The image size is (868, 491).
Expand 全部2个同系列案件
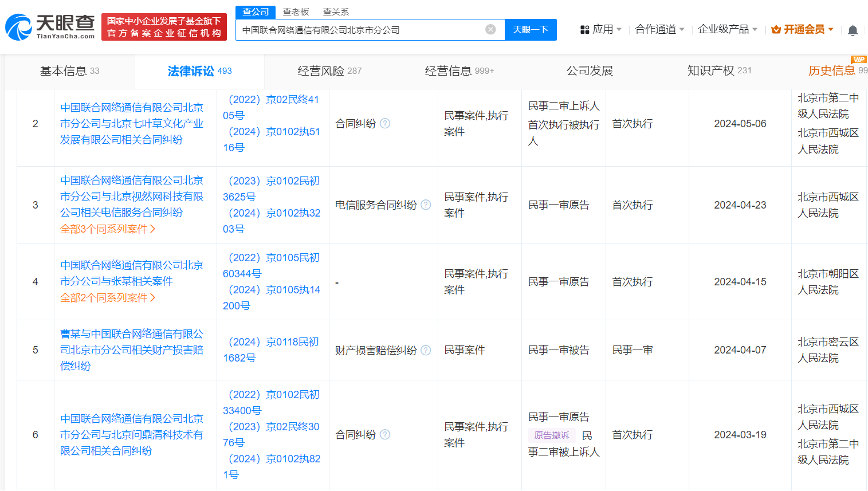tap(108, 297)
